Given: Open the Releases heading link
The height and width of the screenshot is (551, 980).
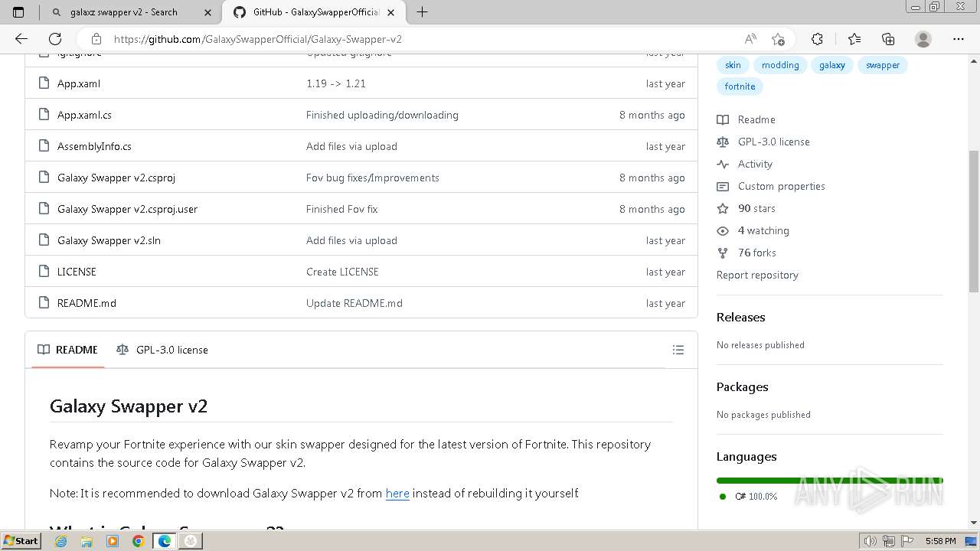Looking at the screenshot, I should [740, 317].
